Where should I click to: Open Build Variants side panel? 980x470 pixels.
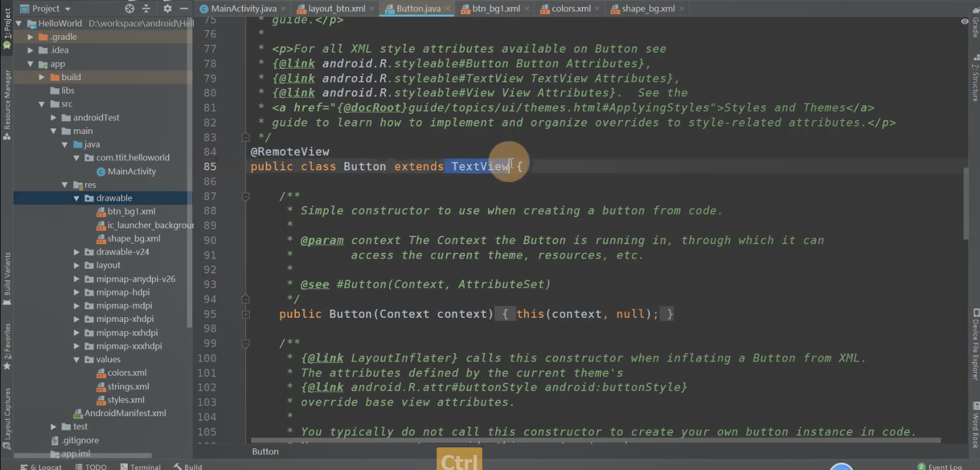coord(7,279)
